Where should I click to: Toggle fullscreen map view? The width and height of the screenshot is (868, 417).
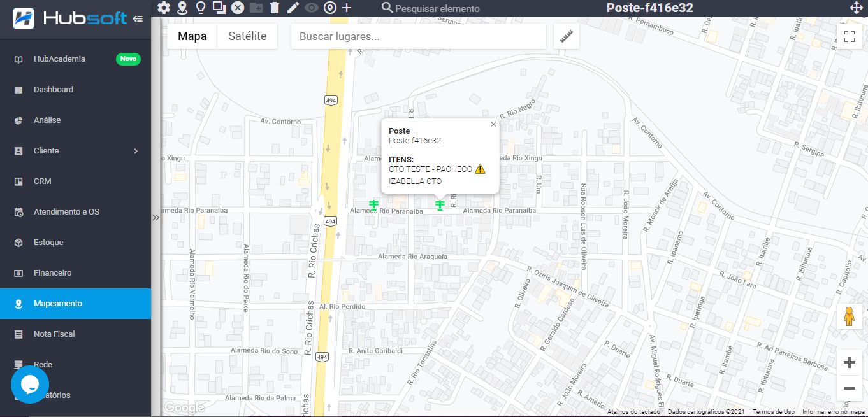click(x=849, y=36)
